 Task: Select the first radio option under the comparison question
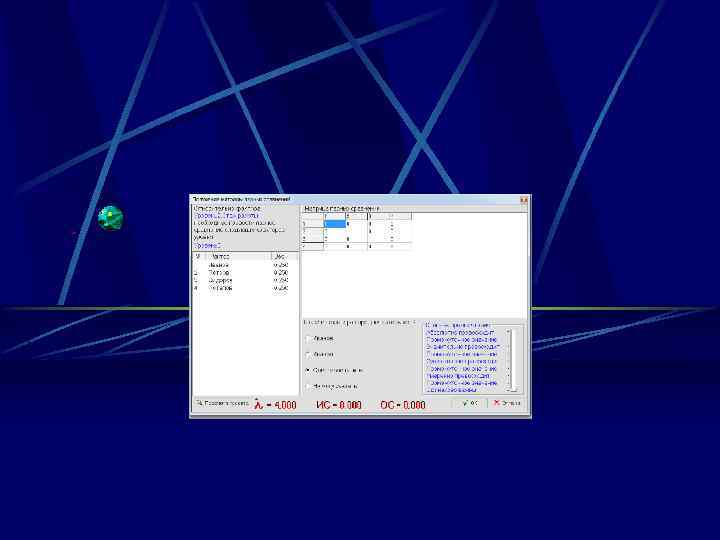point(309,338)
